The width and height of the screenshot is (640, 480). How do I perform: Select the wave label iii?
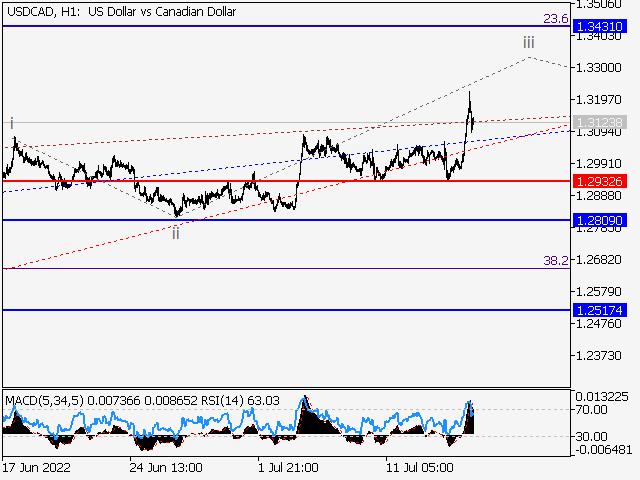tap(529, 42)
